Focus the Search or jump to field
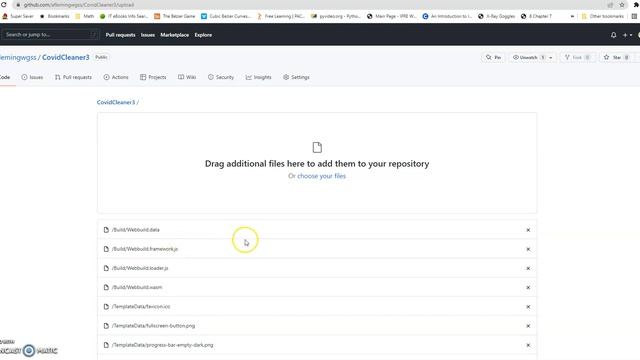Viewport: 640px width, 360px height. point(50,35)
